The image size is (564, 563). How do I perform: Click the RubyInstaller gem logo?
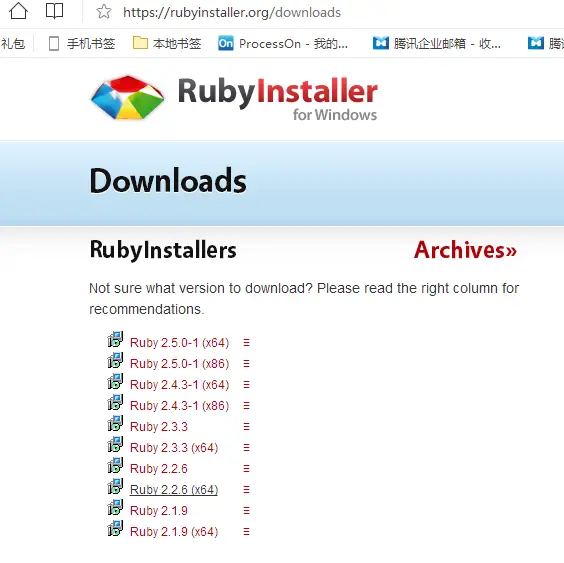pos(128,97)
